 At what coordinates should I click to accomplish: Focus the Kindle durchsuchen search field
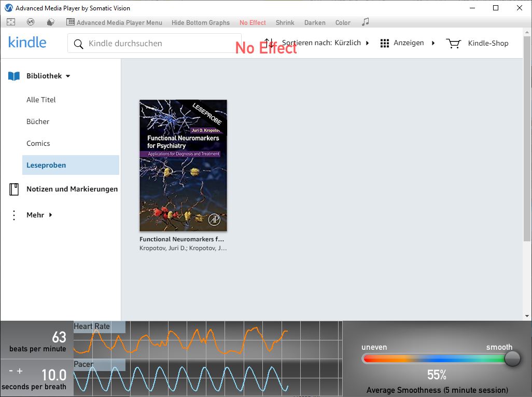155,43
